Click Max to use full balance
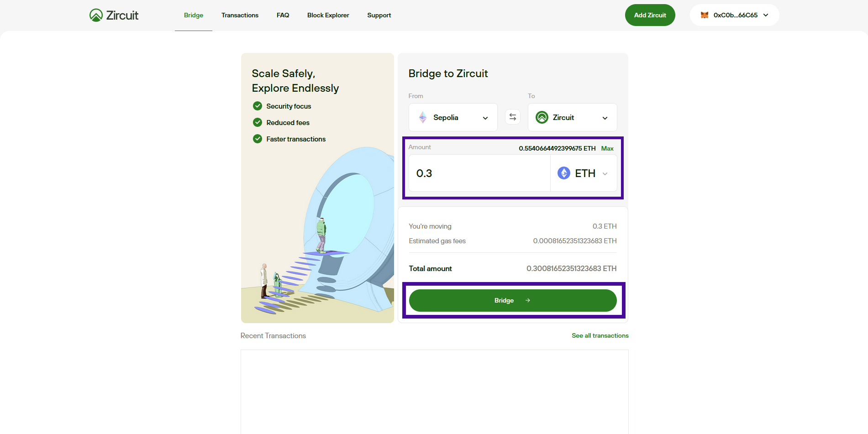868x434 pixels. (607, 148)
